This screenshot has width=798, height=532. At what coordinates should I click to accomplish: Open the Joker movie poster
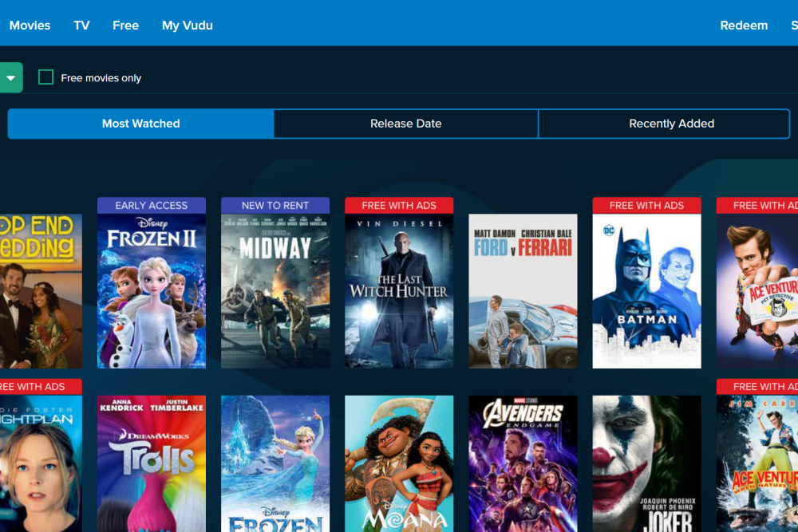tap(647, 464)
